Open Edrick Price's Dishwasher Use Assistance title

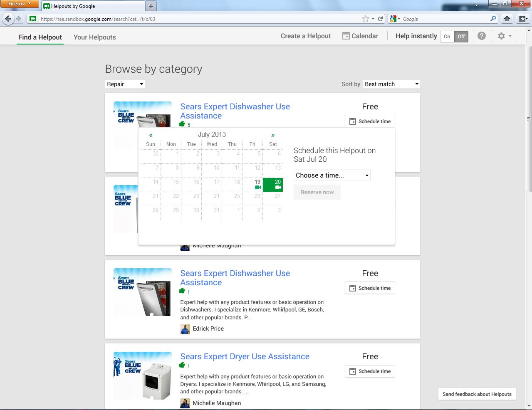coord(235,278)
